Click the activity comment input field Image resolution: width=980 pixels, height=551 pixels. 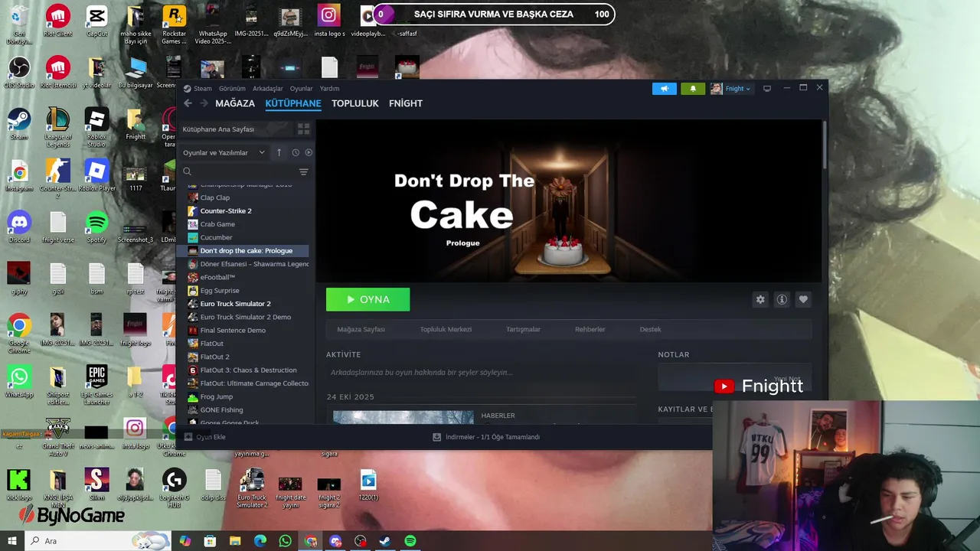coord(481,373)
